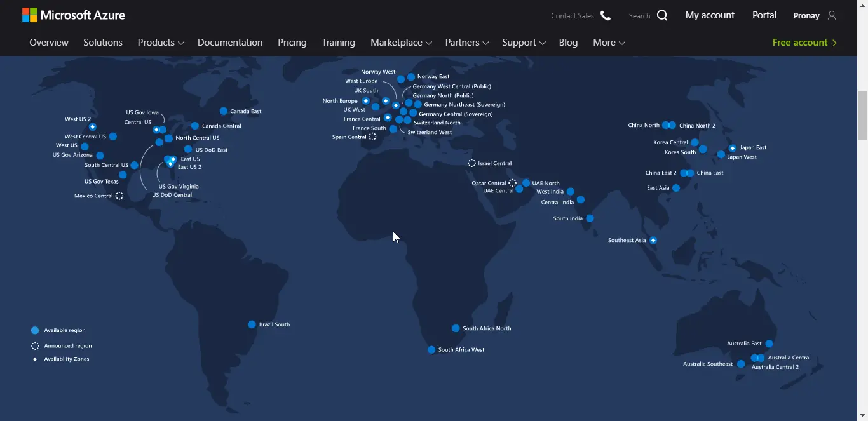Click the "West Europe" label
This screenshot has height=421, width=868.
pos(362,81)
